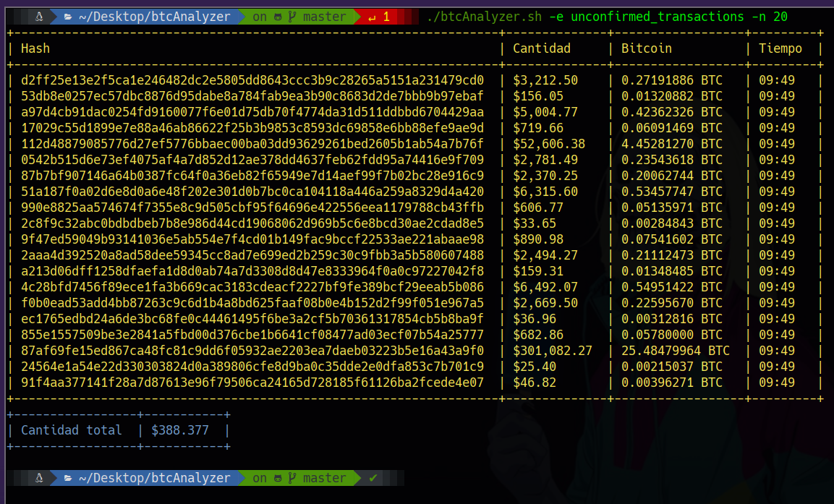Click the folder icon in the prompt with the green check

click(x=68, y=479)
